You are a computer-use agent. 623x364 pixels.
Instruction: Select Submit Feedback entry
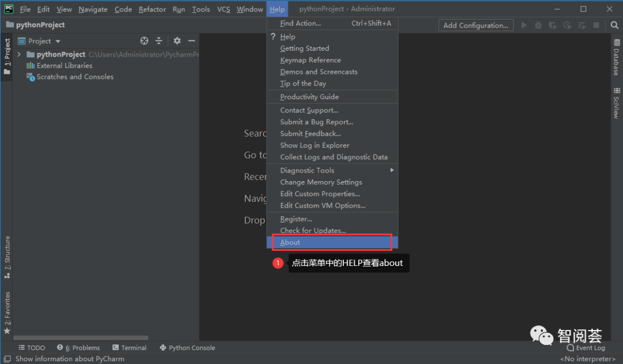coord(332,133)
